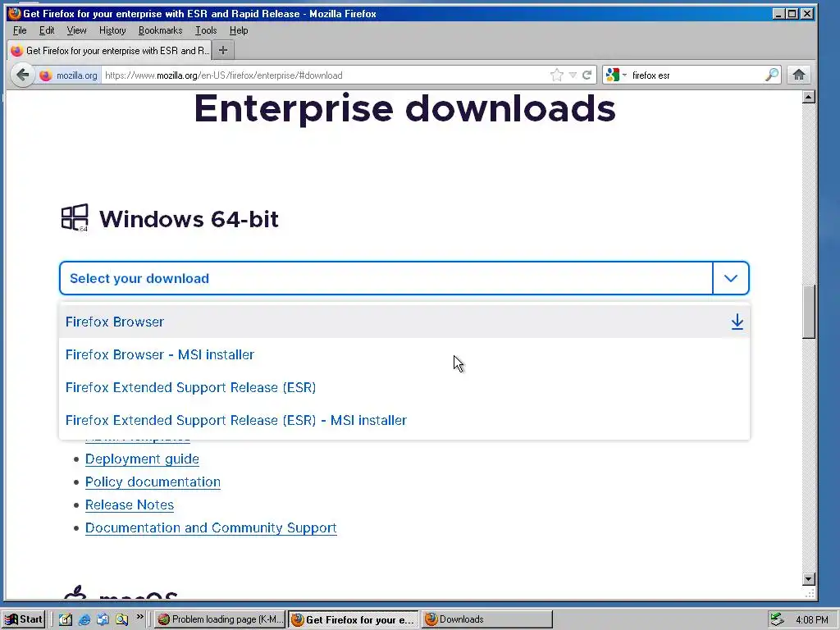The height and width of the screenshot is (630, 840).
Task: Click the Windows 64-bit heading text
Action: 189,219
